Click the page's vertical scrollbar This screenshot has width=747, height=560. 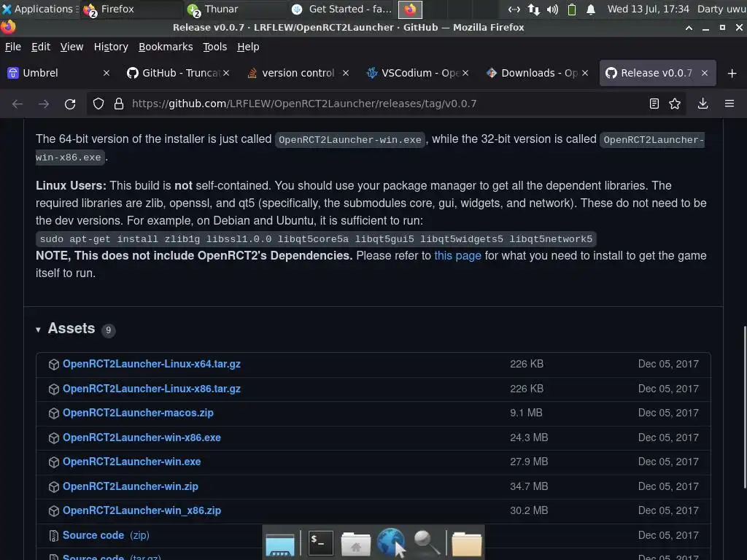coord(744,407)
